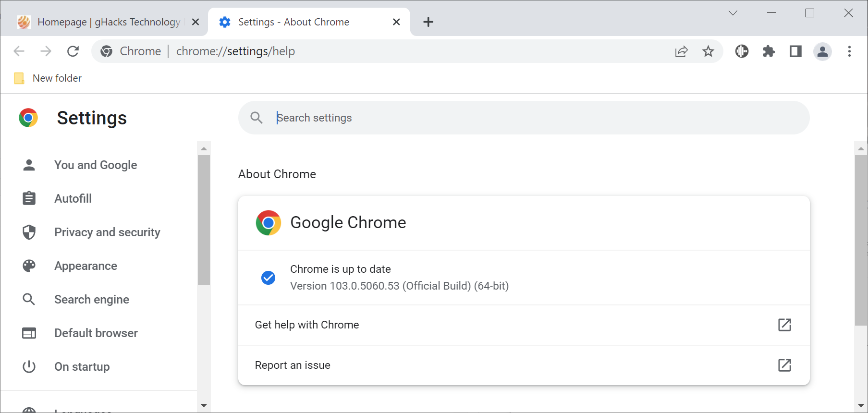Open Chrome's three-dot menu
Image resolution: width=868 pixels, height=413 pixels.
(x=849, y=51)
